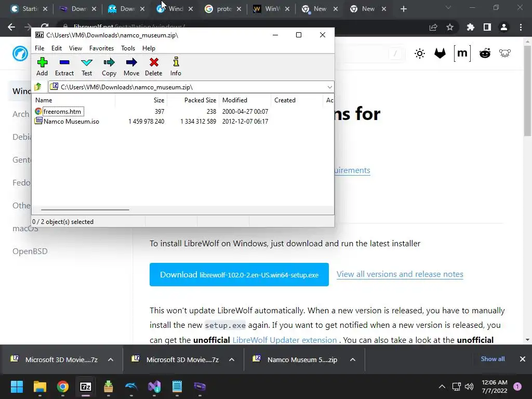
Task: Share this page icon in address bar
Action: pos(433,27)
